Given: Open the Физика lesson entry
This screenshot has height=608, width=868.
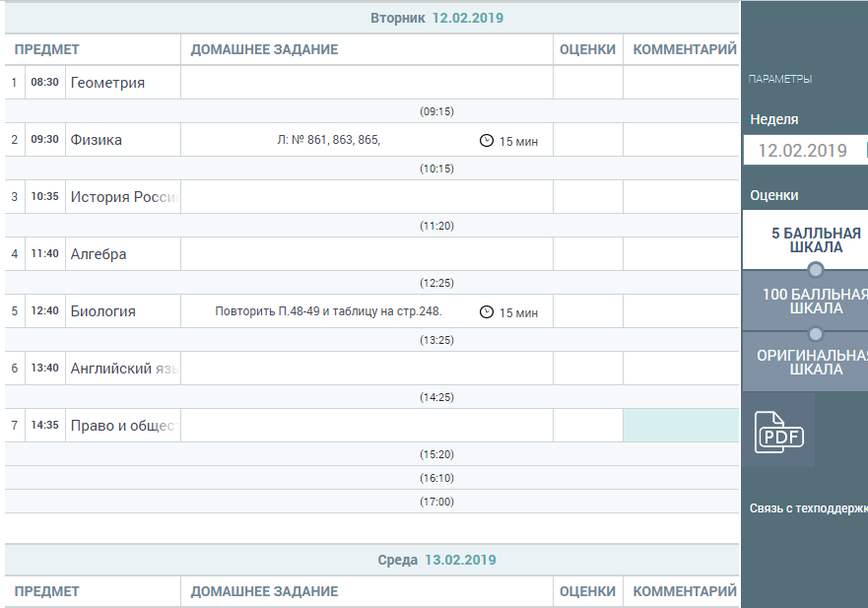Looking at the screenshot, I should coord(97,140).
